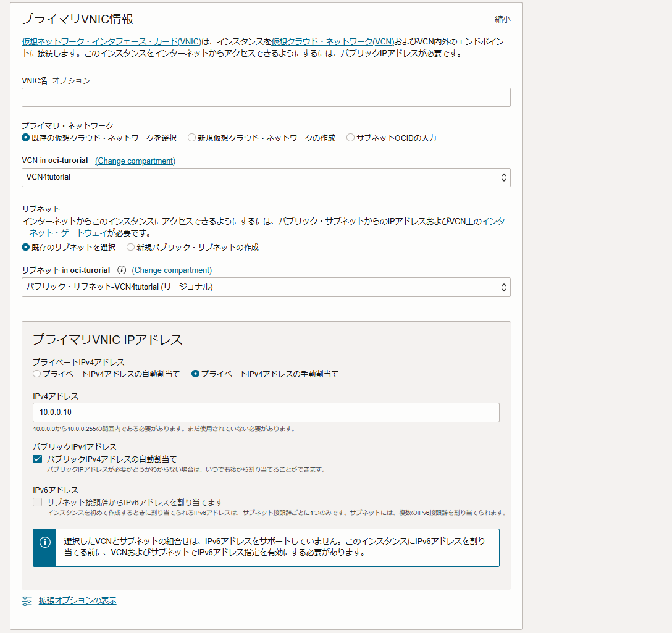Click Change compartment next to VCN in oci-turorial

click(135, 161)
